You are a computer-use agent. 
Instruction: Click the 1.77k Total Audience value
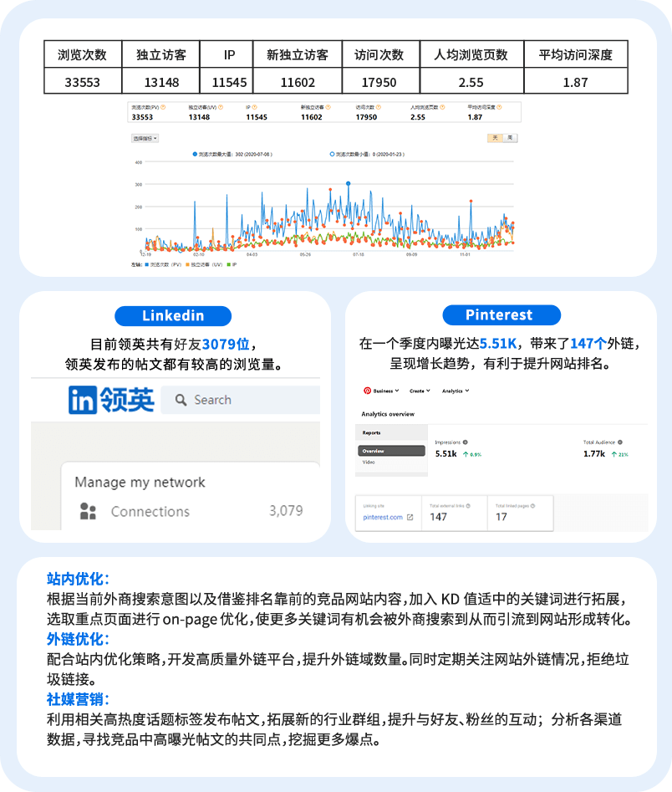(x=594, y=454)
